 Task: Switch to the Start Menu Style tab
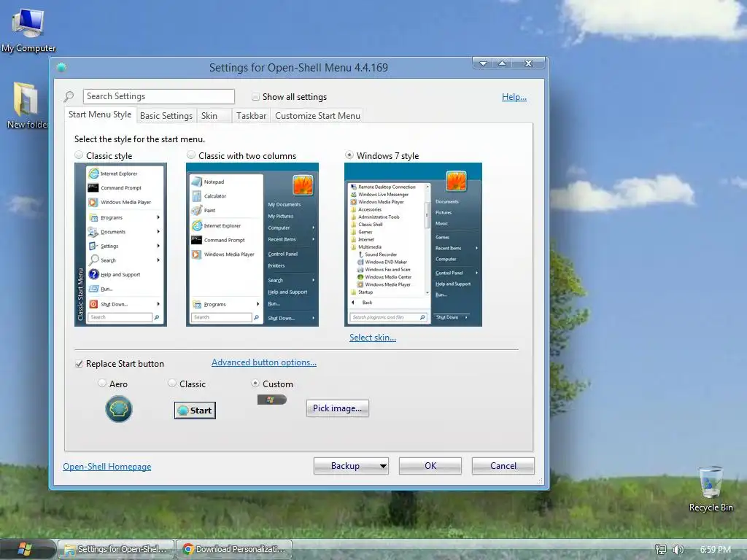click(100, 114)
